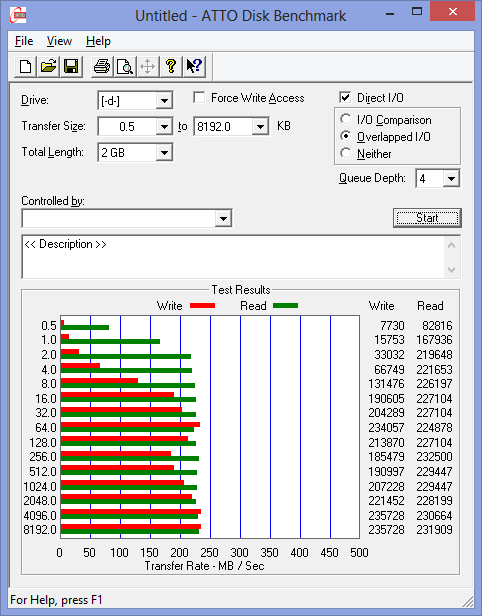Open the Help menu

tap(98, 41)
